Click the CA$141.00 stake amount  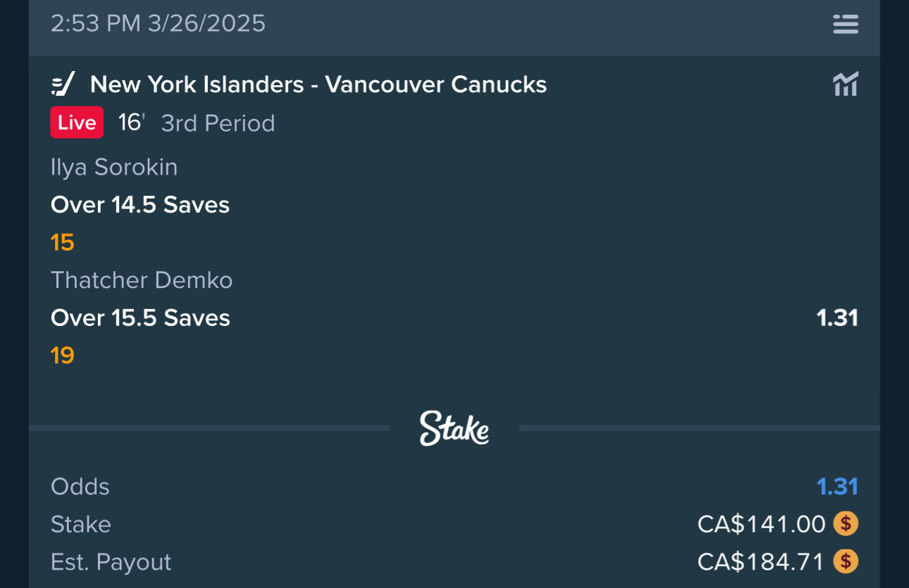pyautogui.click(x=761, y=524)
